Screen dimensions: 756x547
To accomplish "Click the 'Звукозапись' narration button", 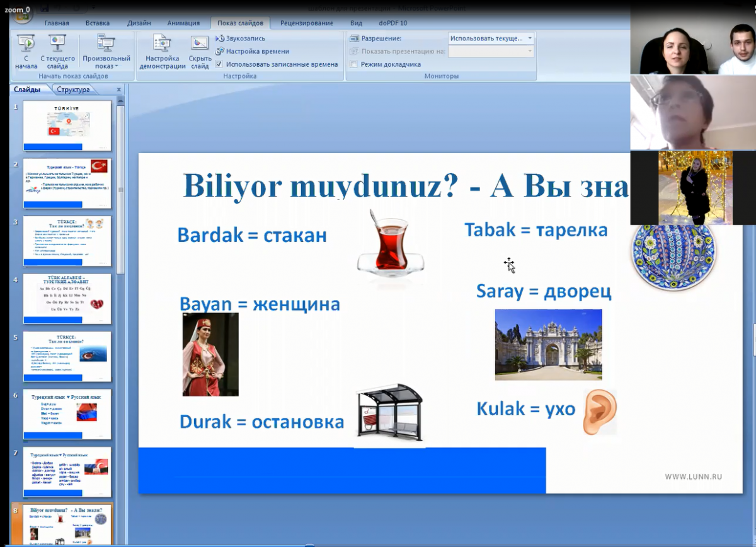I will [x=241, y=38].
